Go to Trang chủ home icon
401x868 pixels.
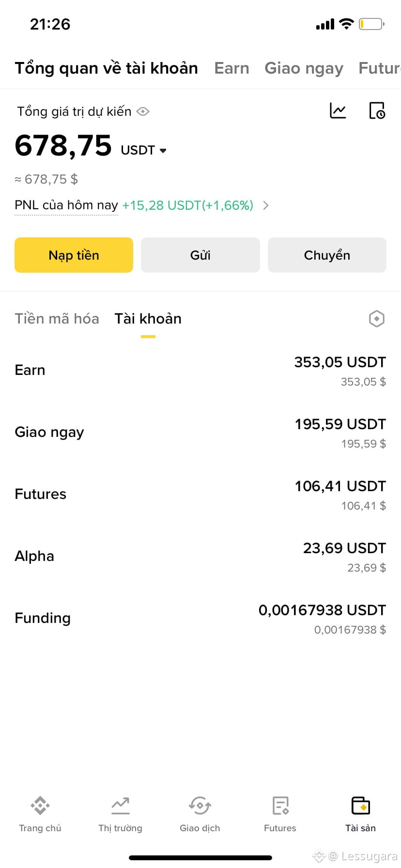tap(40, 806)
